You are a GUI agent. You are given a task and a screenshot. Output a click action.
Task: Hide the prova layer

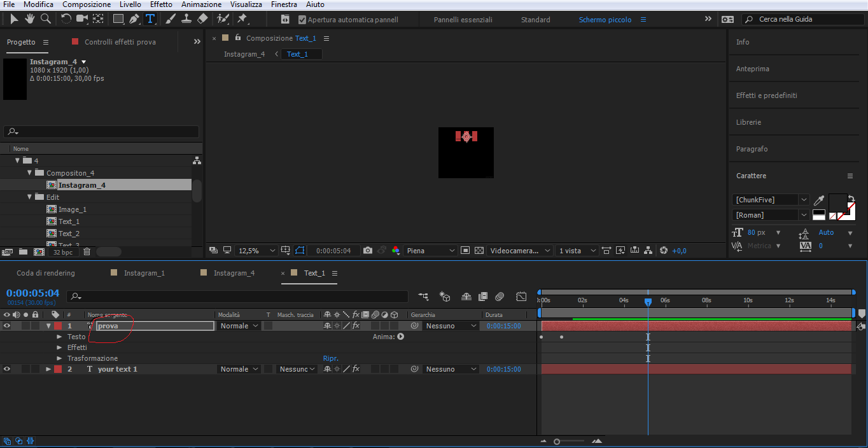7,326
